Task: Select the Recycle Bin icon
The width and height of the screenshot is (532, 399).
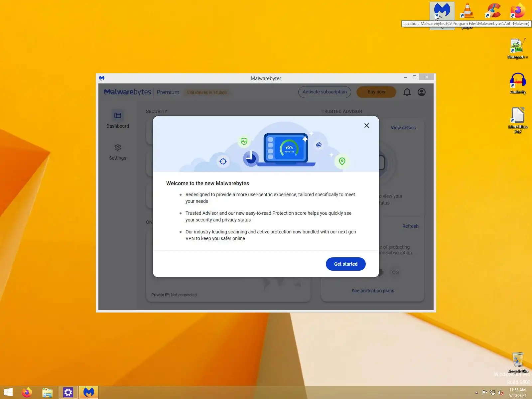Action: click(518, 363)
